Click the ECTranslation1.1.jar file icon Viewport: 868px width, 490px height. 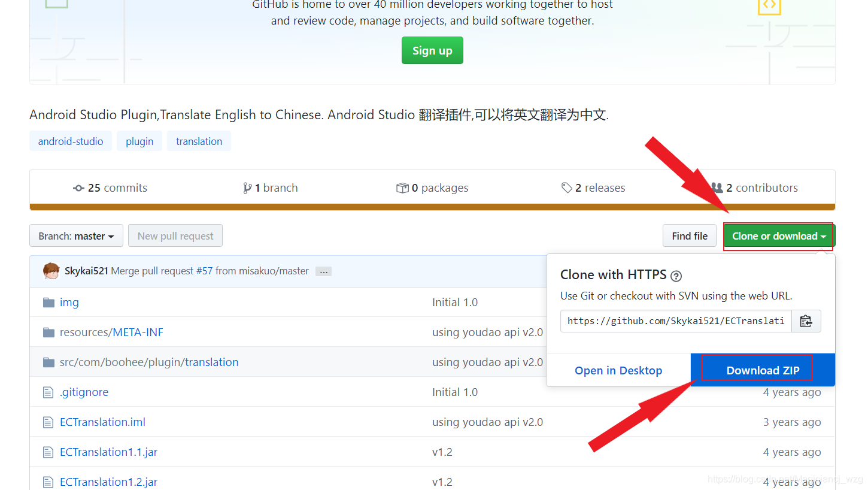point(48,452)
